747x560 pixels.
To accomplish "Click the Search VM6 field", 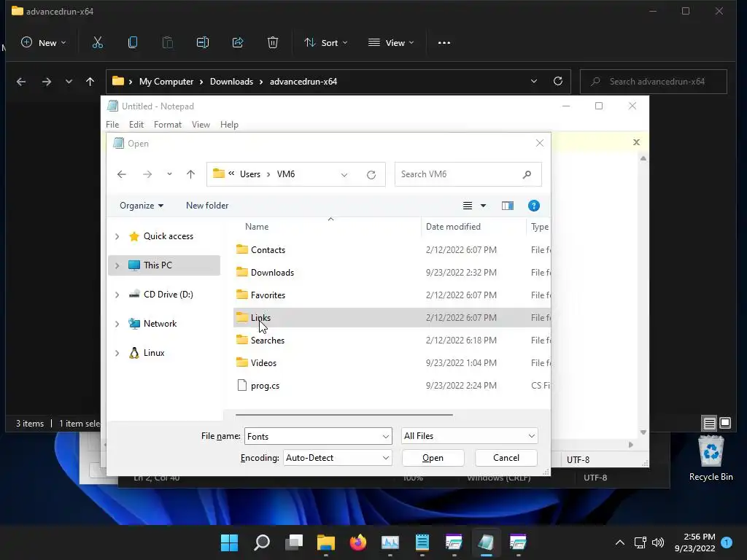I will pyautogui.click(x=468, y=174).
